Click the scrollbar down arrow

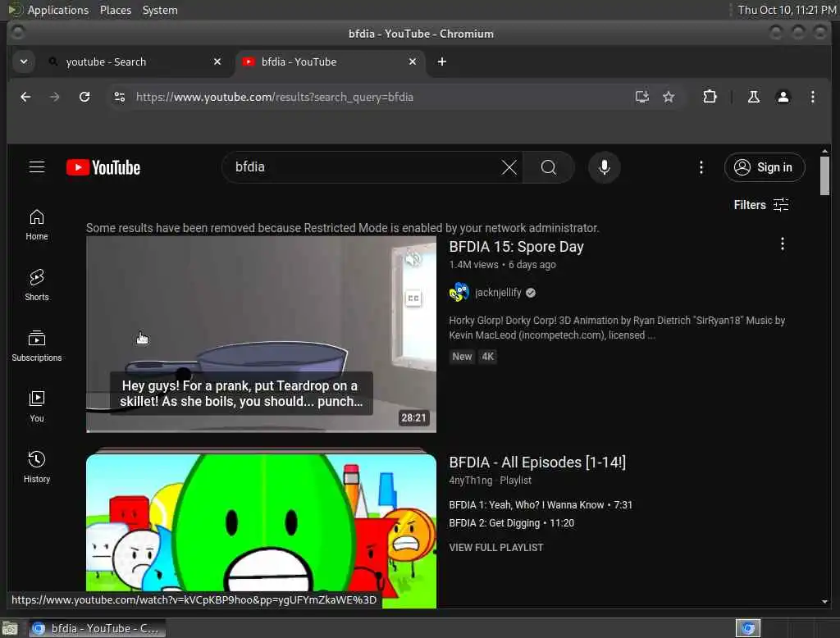pos(824,602)
